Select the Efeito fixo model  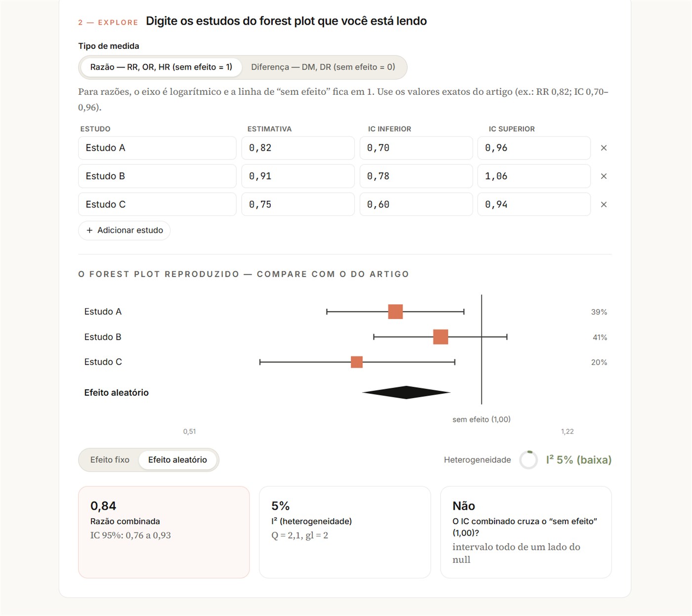[110, 460]
